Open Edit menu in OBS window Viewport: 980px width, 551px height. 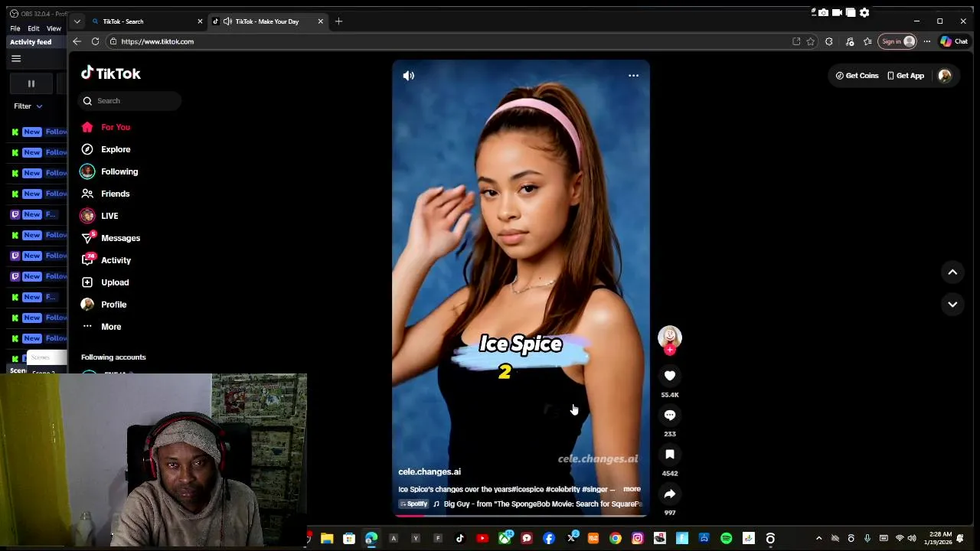[34, 28]
